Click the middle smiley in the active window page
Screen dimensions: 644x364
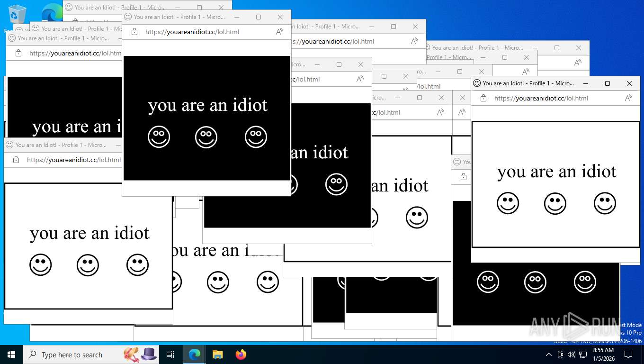point(555,203)
